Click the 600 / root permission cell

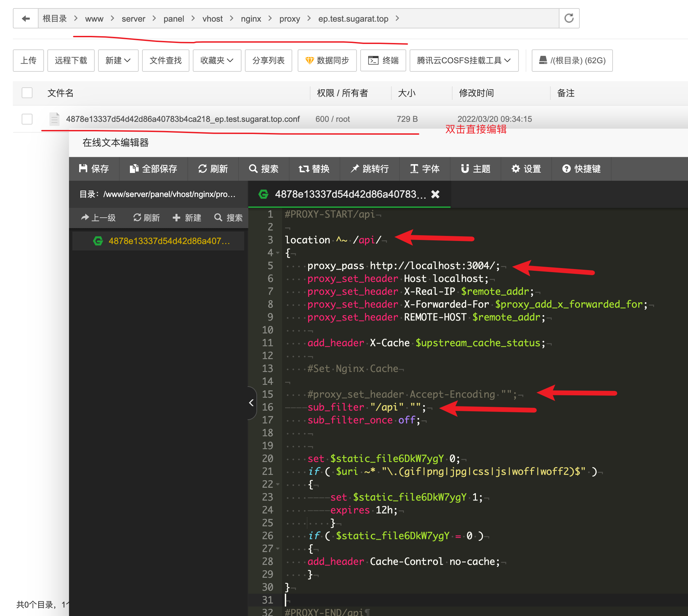pyautogui.click(x=332, y=119)
